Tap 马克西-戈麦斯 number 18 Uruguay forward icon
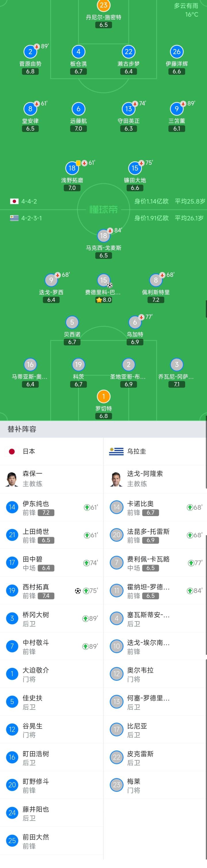Image resolution: width=207 pixels, height=868 pixels. pyautogui.click(x=103, y=236)
